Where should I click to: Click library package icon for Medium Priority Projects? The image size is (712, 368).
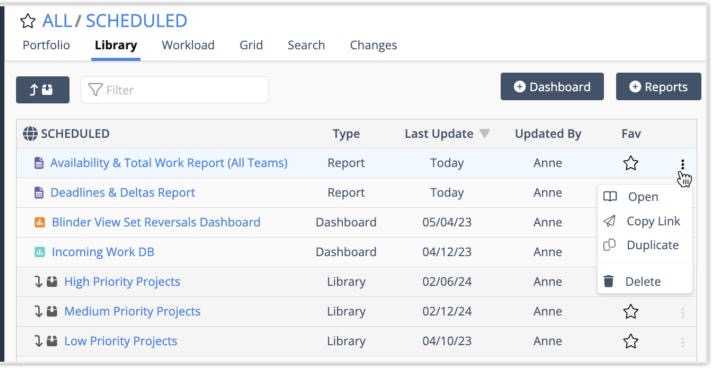pos(52,312)
